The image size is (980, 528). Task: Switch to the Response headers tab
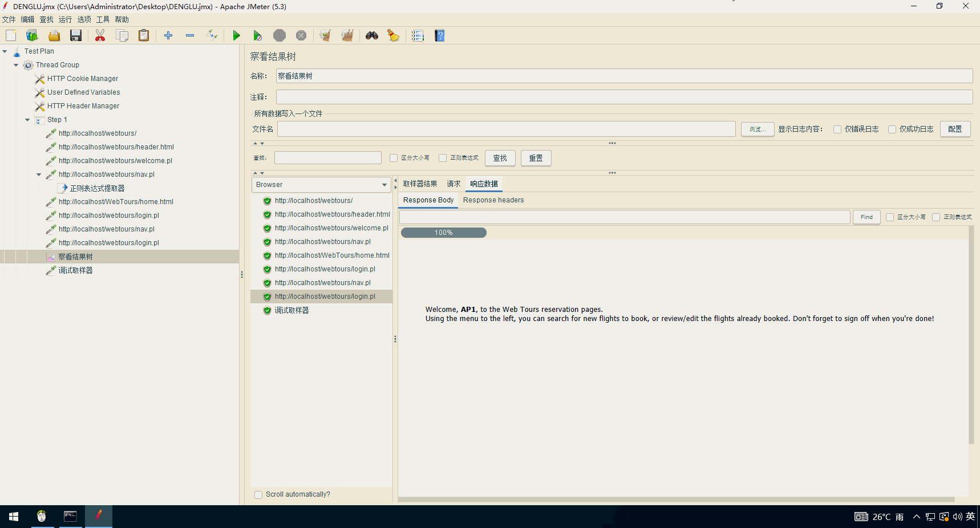point(493,200)
